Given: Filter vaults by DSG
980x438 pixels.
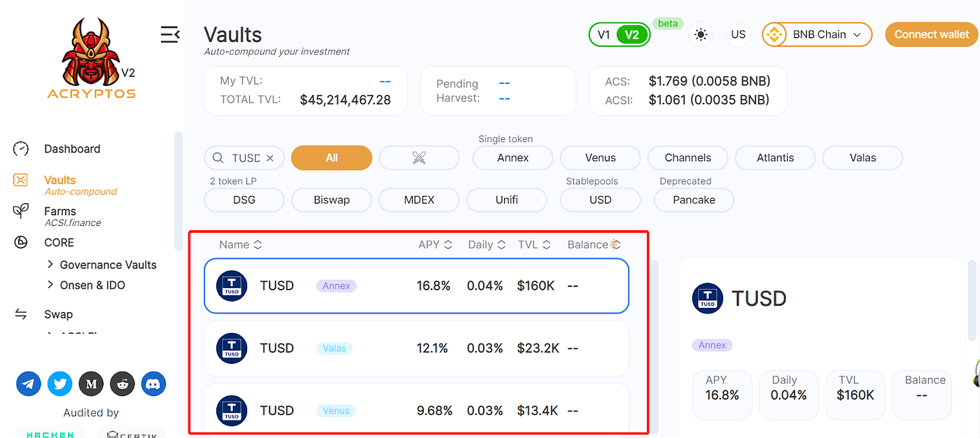Looking at the screenshot, I should pos(244,200).
